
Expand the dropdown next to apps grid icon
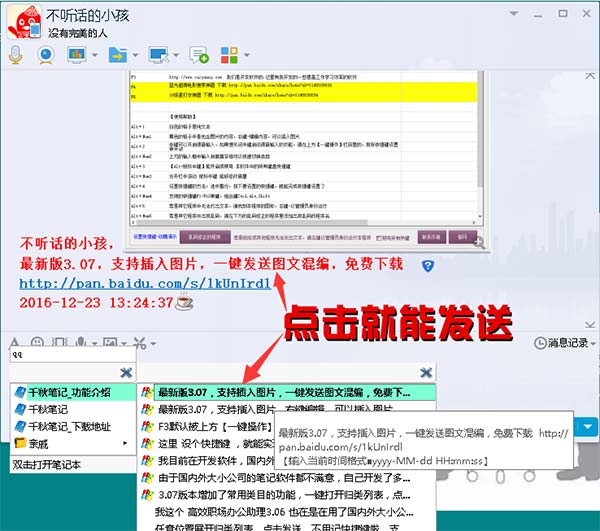[x=247, y=55]
